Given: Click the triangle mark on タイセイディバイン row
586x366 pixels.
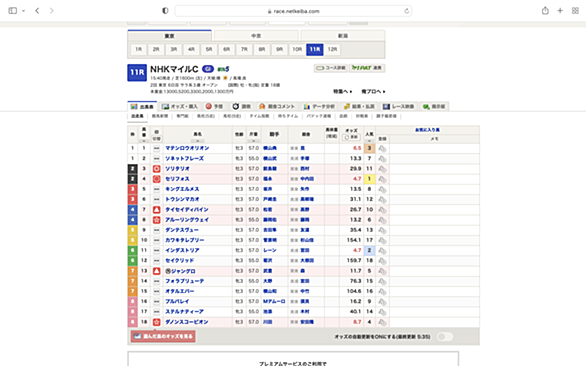Looking at the screenshot, I should [157, 210].
